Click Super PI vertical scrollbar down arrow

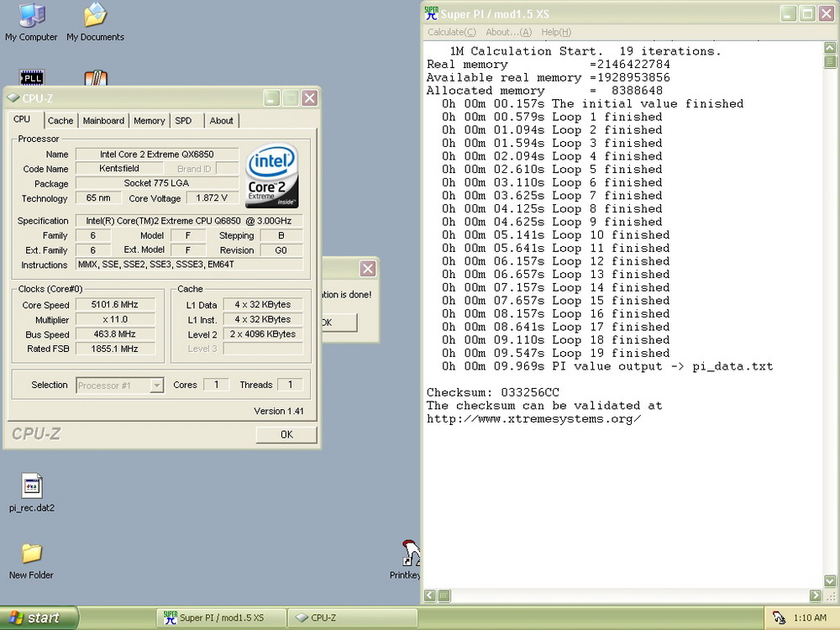[830, 580]
